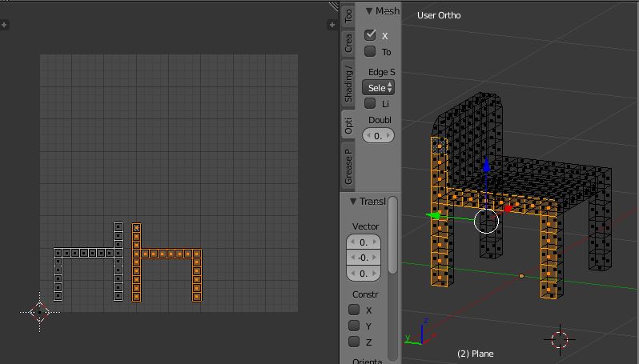Click the operator panel vertical scrollbar
Screen dimensions: 639x364
click(x=393, y=235)
